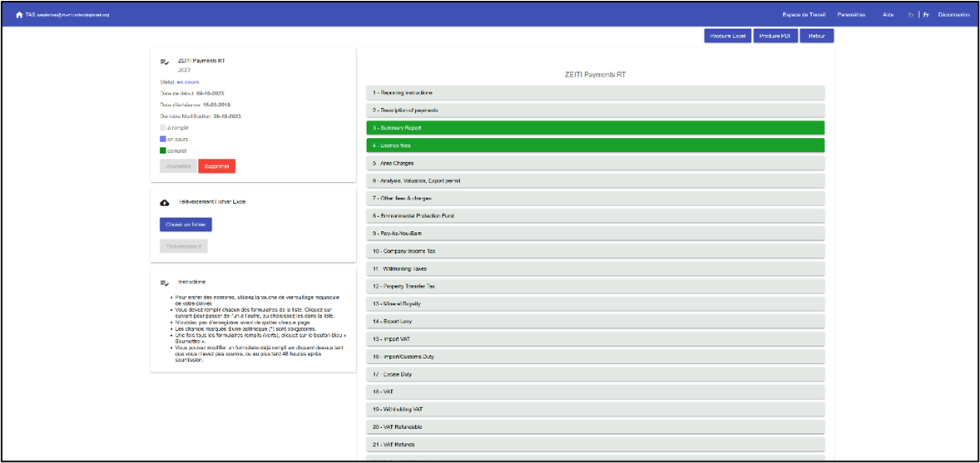Click the Dernière Modification line
Screen dimensions: 980x463
click(200, 116)
